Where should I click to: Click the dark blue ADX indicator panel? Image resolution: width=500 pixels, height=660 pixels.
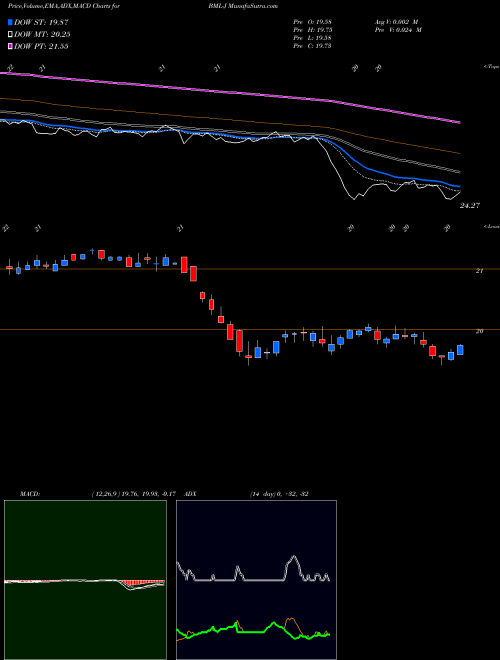[x=256, y=580]
